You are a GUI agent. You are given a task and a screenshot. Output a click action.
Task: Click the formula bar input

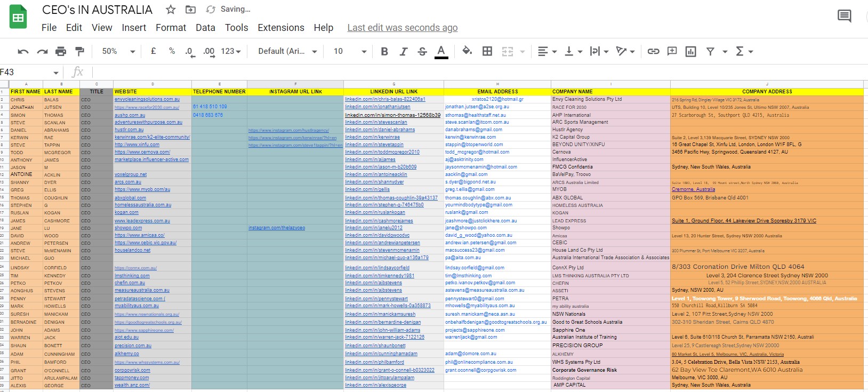click(x=480, y=72)
